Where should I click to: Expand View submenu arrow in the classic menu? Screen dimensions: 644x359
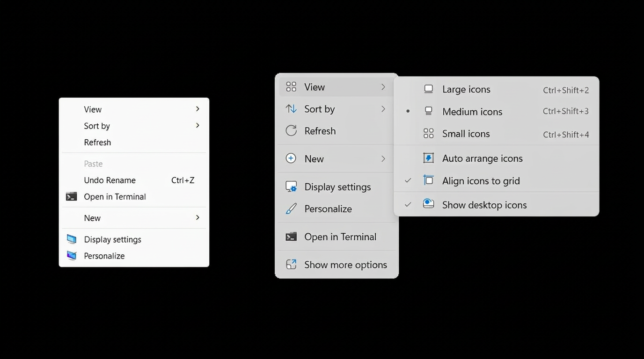click(198, 109)
